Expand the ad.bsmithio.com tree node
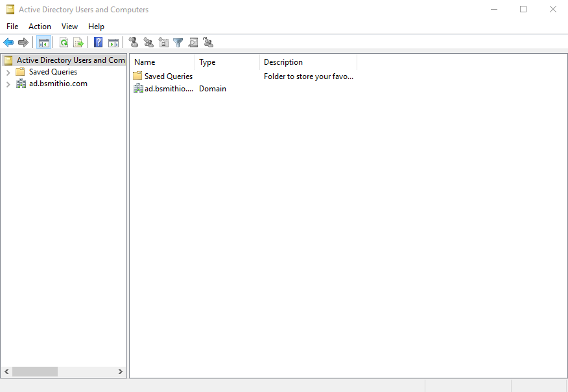 pos(8,84)
